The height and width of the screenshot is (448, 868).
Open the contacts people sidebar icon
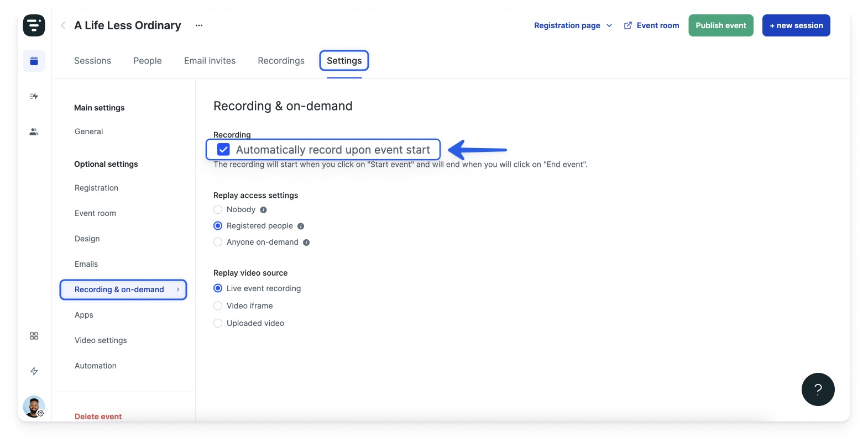coord(34,131)
